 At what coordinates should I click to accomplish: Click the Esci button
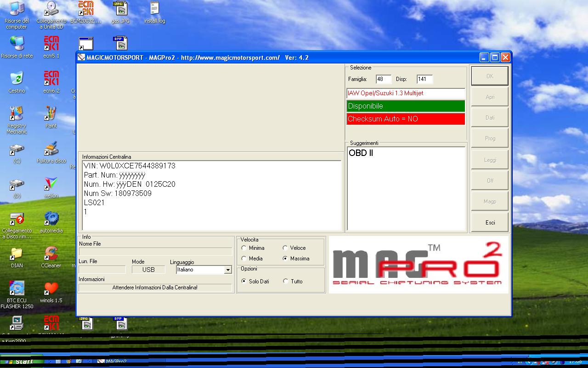click(490, 222)
